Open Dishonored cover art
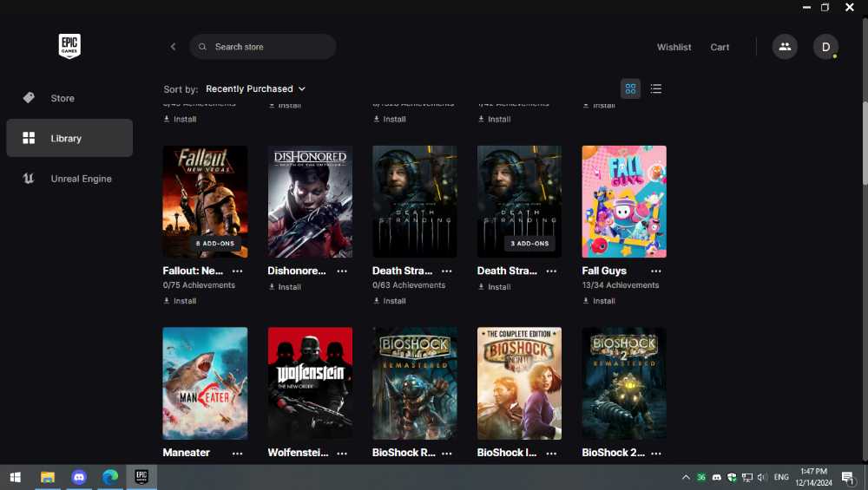The width and height of the screenshot is (868, 490). pyautogui.click(x=310, y=202)
